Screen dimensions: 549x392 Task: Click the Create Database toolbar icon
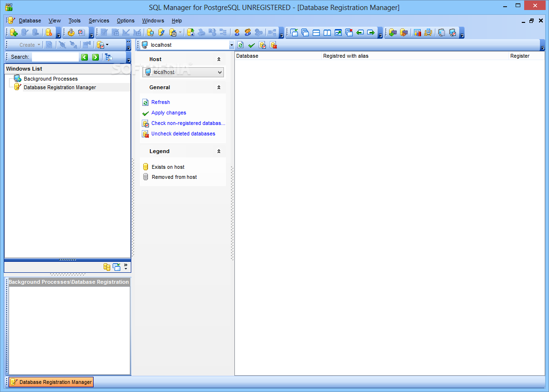[14, 32]
